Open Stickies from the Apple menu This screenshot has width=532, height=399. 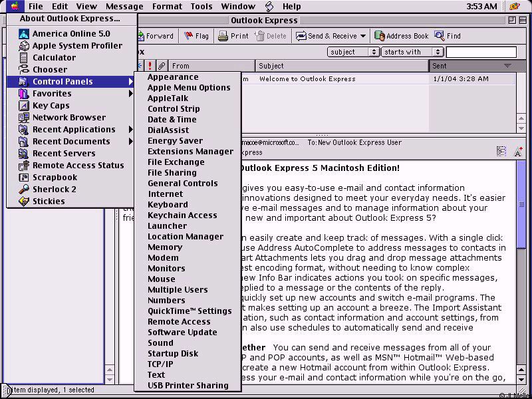pyautogui.click(x=49, y=201)
